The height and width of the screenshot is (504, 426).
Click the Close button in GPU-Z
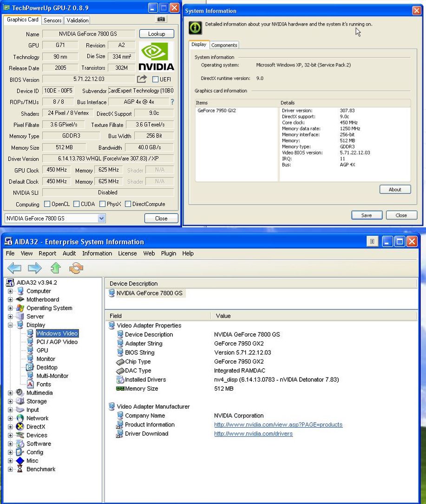pos(161,219)
